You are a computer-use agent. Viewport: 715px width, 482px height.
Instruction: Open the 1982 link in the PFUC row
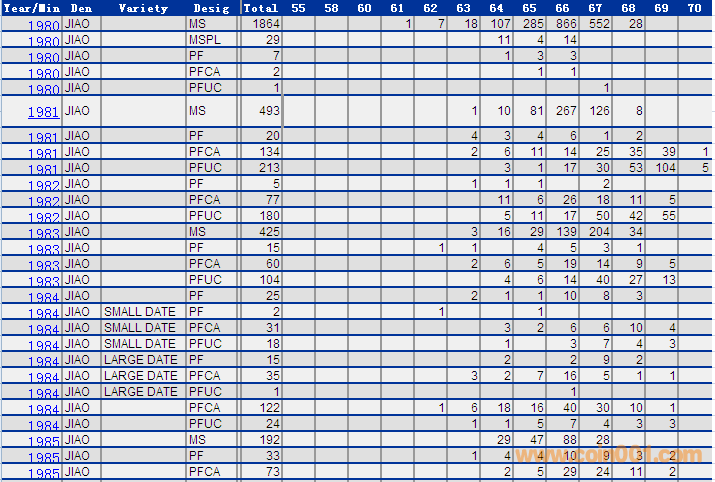click(44, 217)
